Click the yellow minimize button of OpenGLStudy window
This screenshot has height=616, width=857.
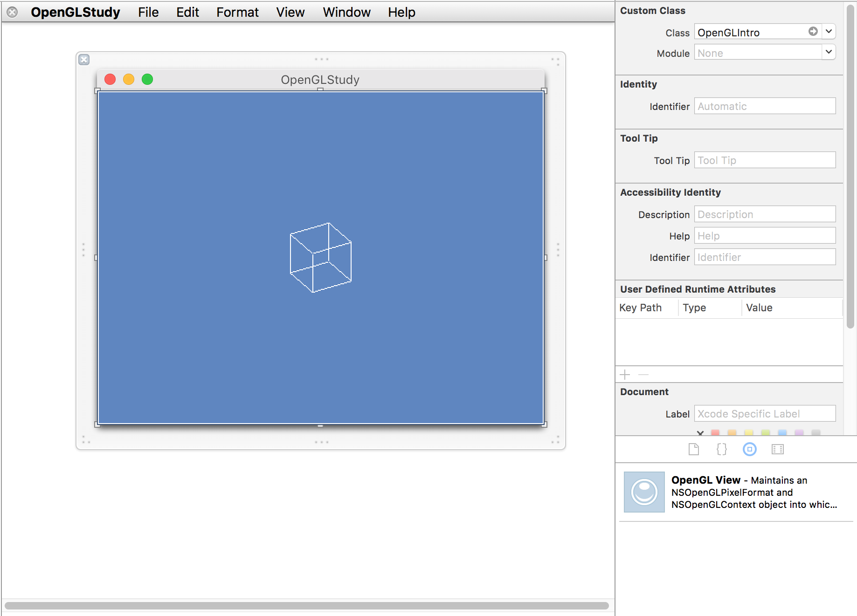[129, 79]
